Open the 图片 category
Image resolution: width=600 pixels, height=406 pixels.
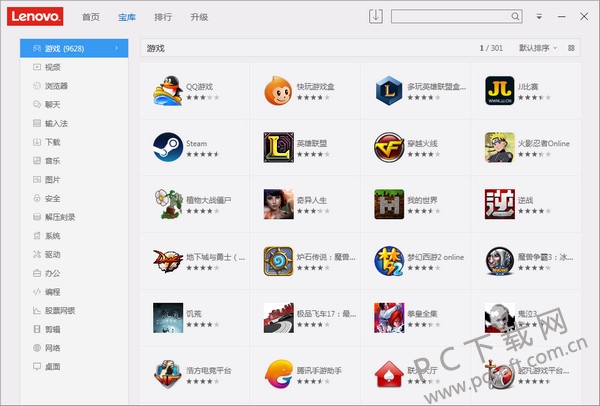pos(74,179)
